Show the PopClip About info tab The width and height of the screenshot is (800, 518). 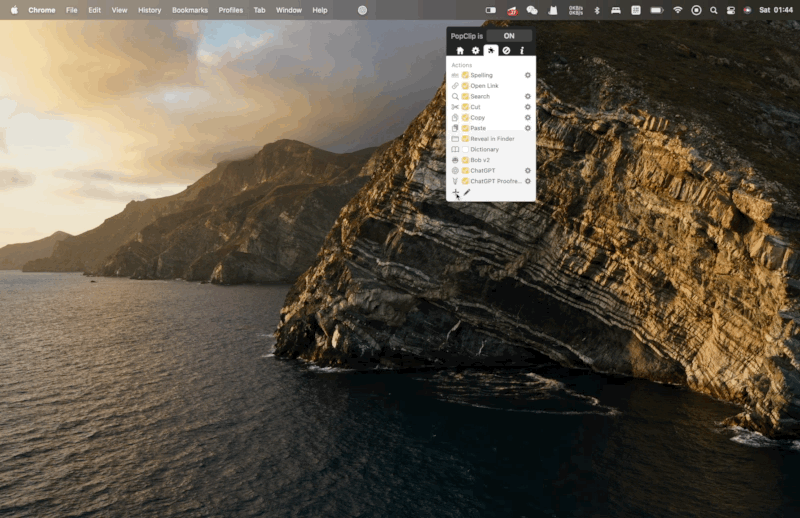(521, 50)
